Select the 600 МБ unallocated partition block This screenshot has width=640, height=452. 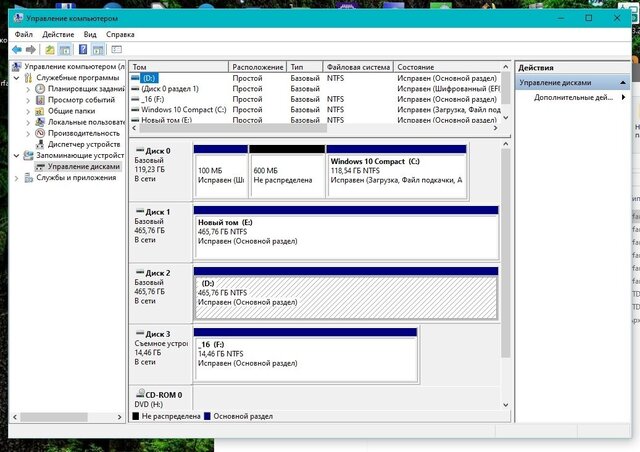point(286,172)
